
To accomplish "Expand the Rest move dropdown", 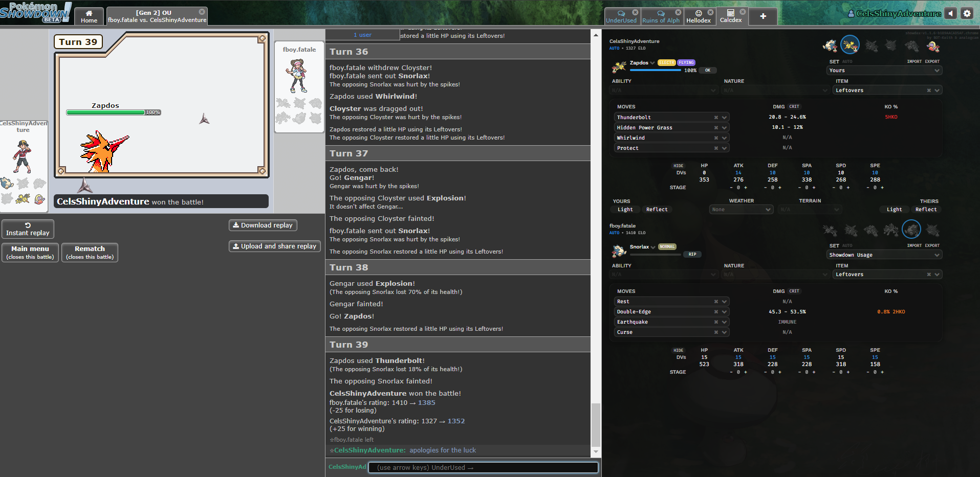I will coord(724,302).
